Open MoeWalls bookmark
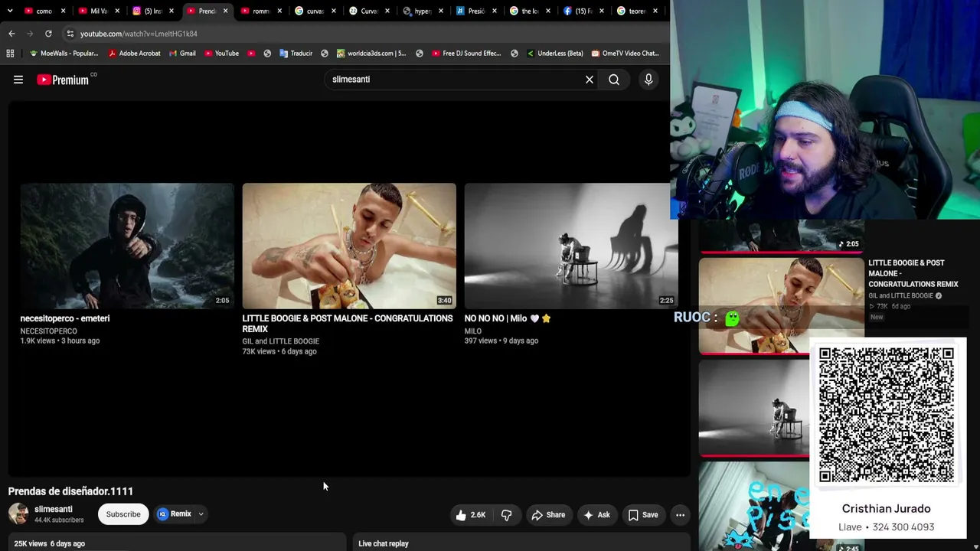The height and width of the screenshot is (551, 980). [x=64, y=54]
